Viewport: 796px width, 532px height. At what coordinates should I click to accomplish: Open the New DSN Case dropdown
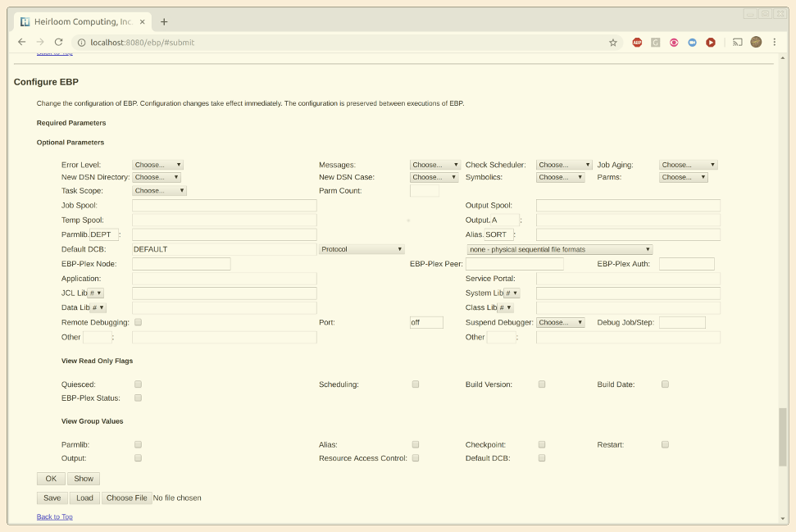pos(434,177)
